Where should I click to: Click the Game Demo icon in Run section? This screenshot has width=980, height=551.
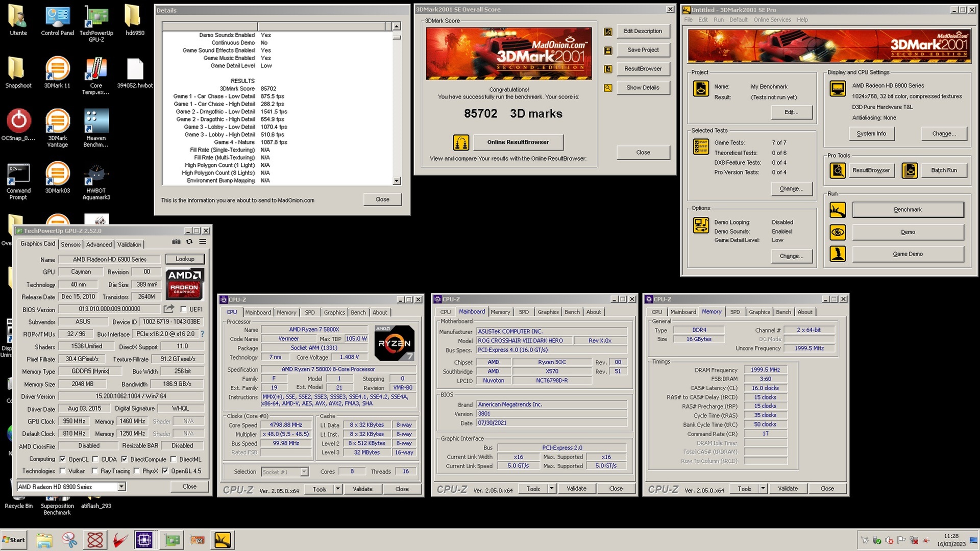click(838, 254)
